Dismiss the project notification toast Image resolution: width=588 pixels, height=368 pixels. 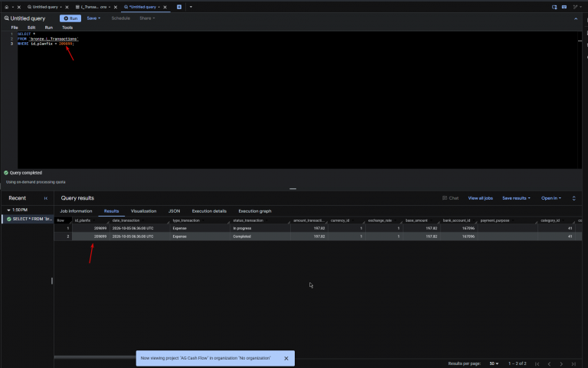point(286,358)
